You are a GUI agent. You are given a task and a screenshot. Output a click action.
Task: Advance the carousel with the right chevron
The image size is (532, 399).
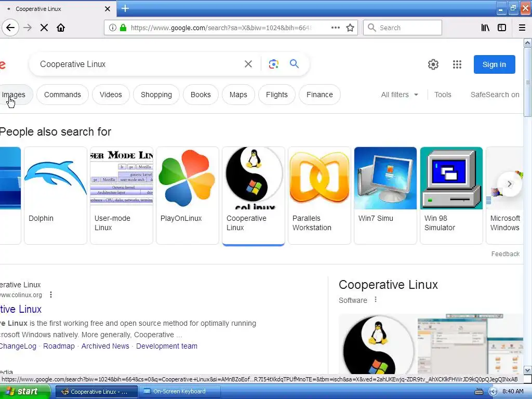point(509,184)
